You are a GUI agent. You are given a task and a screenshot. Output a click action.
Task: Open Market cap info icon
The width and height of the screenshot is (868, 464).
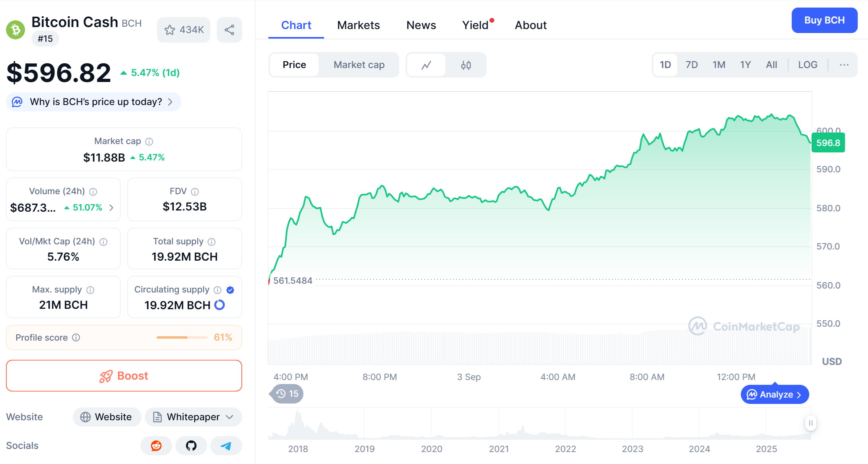tap(149, 142)
